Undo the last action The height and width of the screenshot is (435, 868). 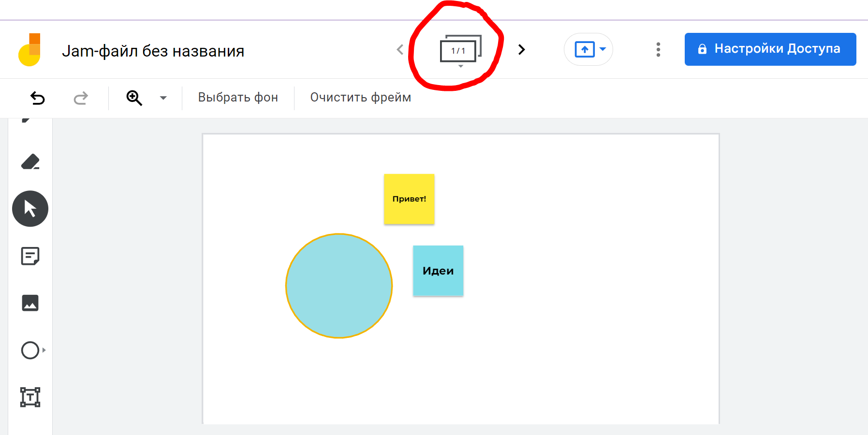(x=37, y=98)
